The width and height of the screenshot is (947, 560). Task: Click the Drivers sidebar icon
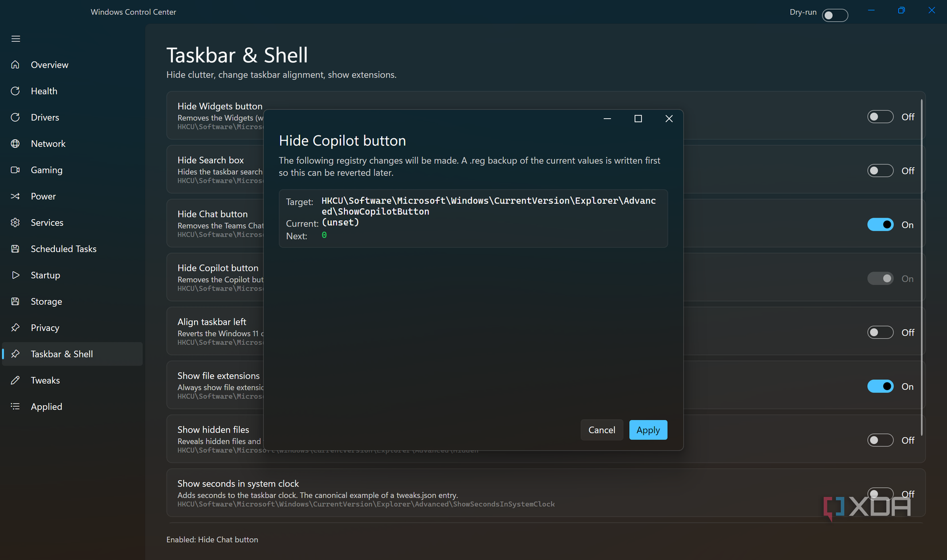(x=15, y=117)
